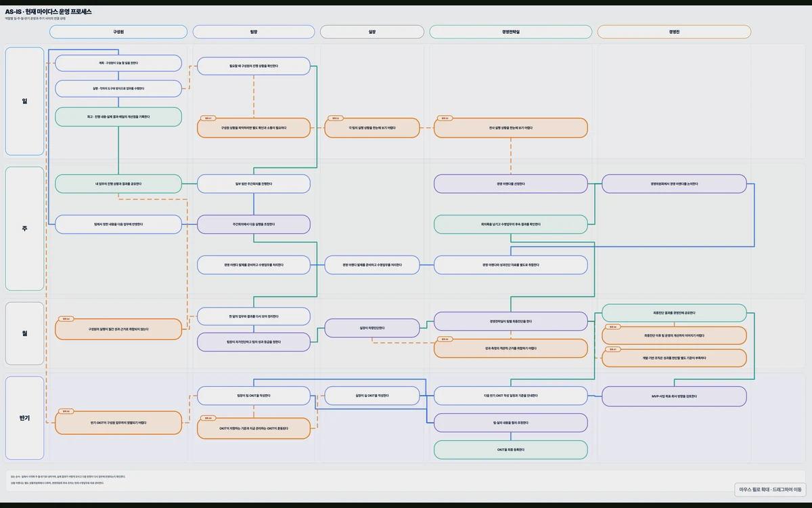Select 팀장 column '경영 아젠다 발제를 준비' node
Screen dimensions: 812x508
(254, 265)
